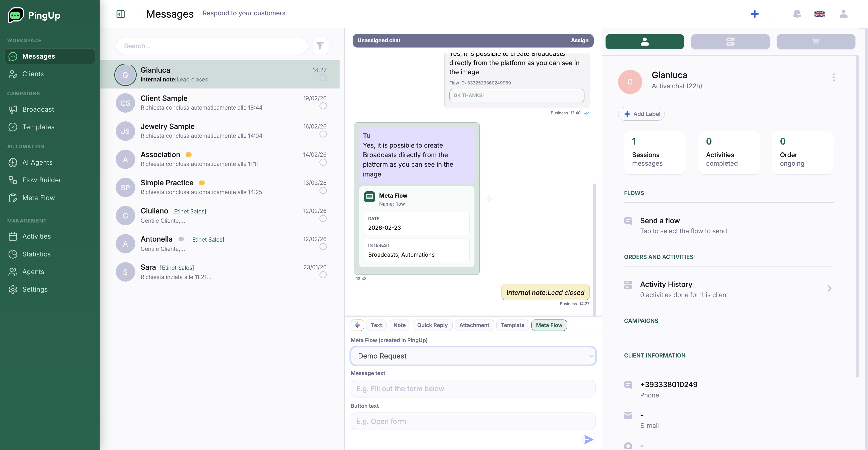Select the Jewelry Sample chat radio circle
868x450 pixels.
[x=323, y=134]
